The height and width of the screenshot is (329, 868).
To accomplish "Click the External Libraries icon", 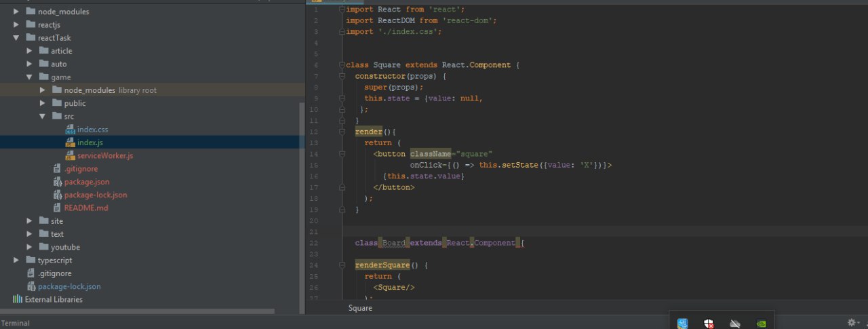I will [18, 299].
